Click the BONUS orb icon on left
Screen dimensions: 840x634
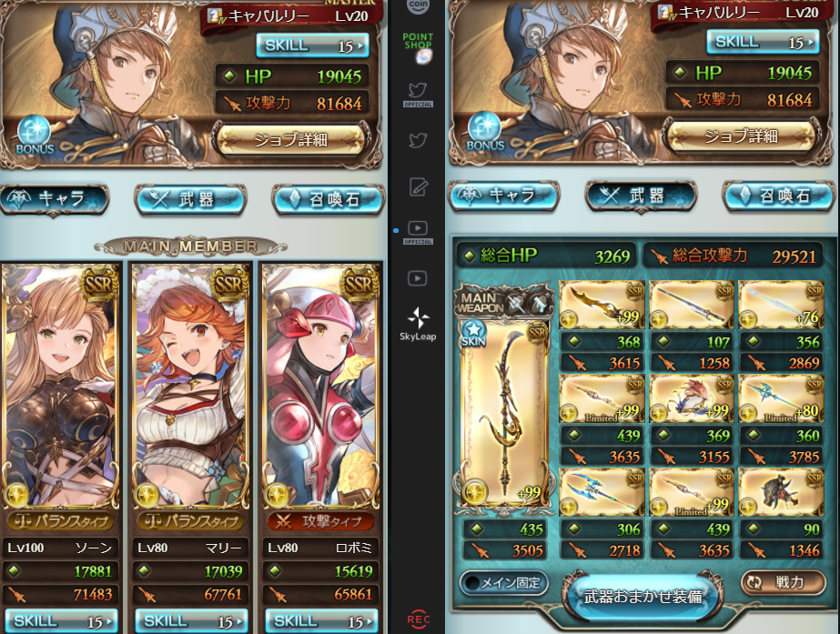tap(35, 136)
